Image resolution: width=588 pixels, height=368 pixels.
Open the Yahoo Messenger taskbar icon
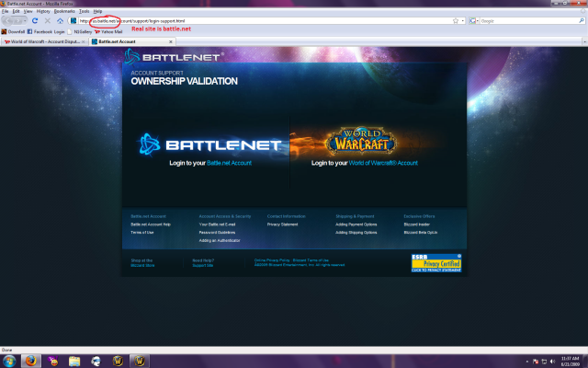[53, 362]
